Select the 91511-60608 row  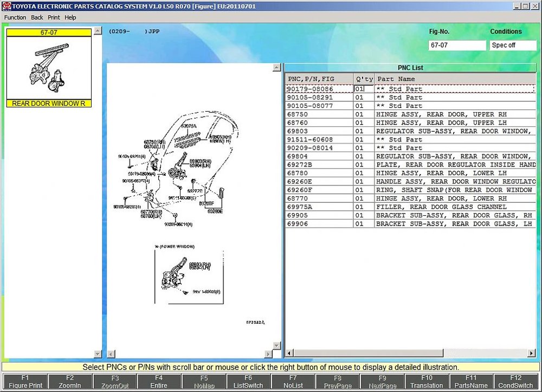pyautogui.click(x=411, y=139)
